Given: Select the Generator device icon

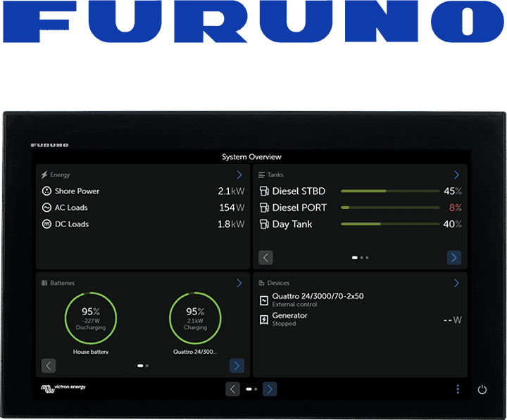Looking at the screenshot, I should [264, 319].
